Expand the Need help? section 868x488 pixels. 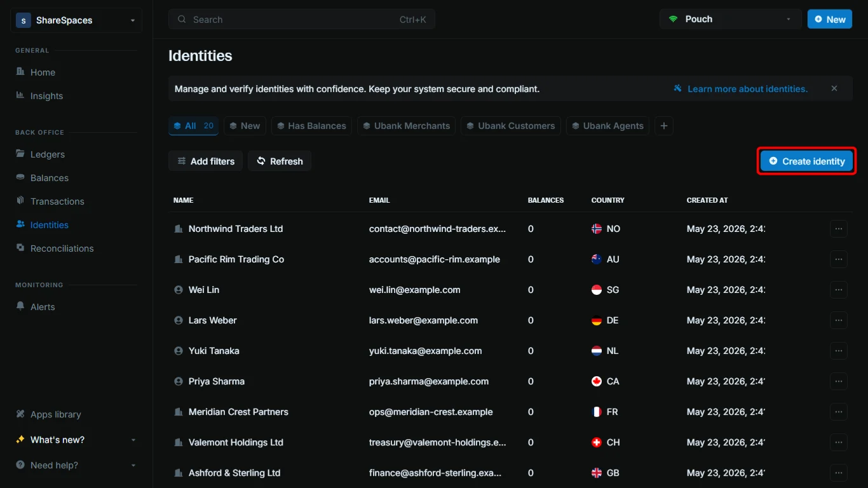point(76,465)
